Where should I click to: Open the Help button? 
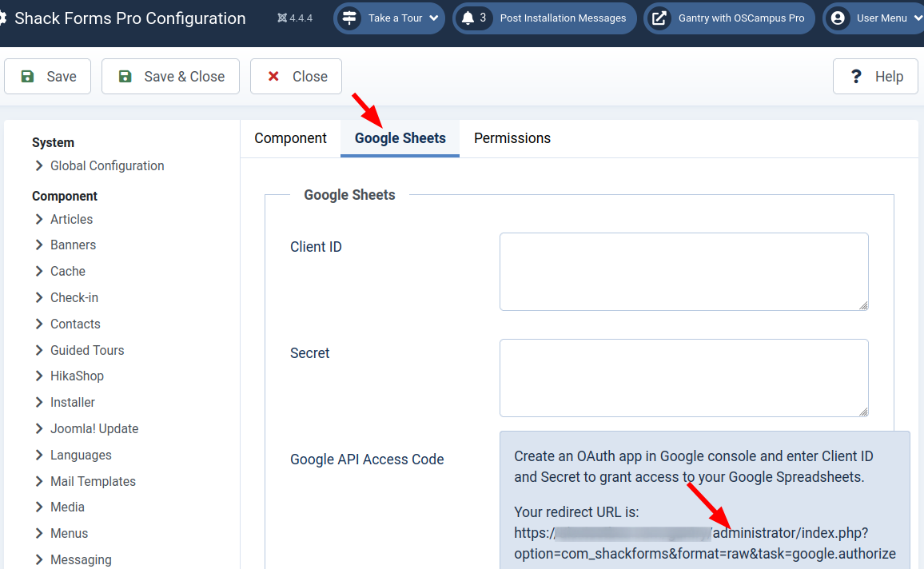[x=875, y=77]
